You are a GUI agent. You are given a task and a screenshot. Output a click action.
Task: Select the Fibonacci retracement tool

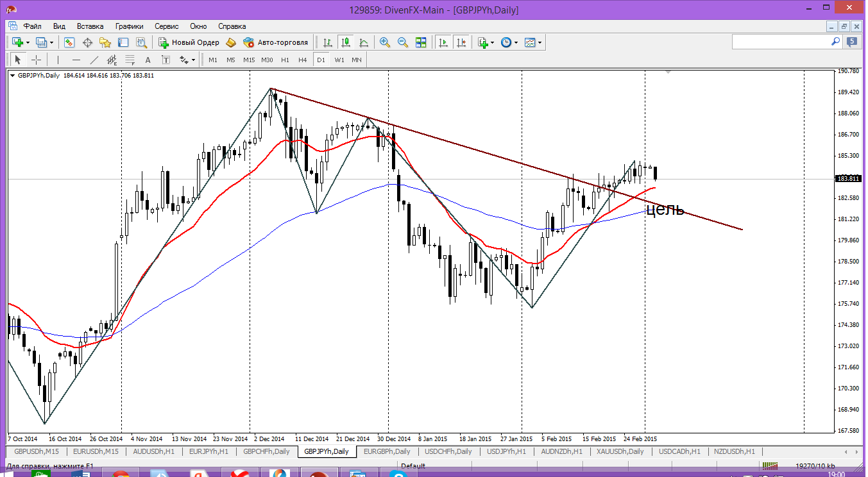[130, 60]
